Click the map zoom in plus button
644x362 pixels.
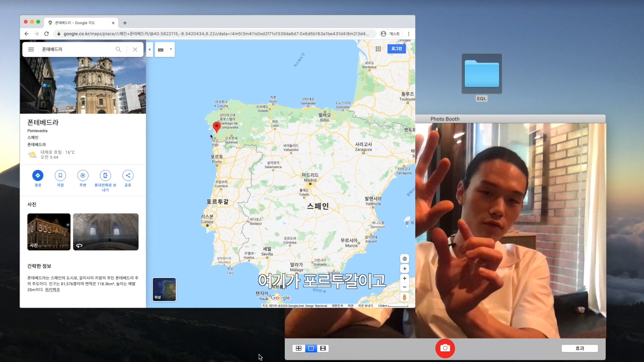405,278
